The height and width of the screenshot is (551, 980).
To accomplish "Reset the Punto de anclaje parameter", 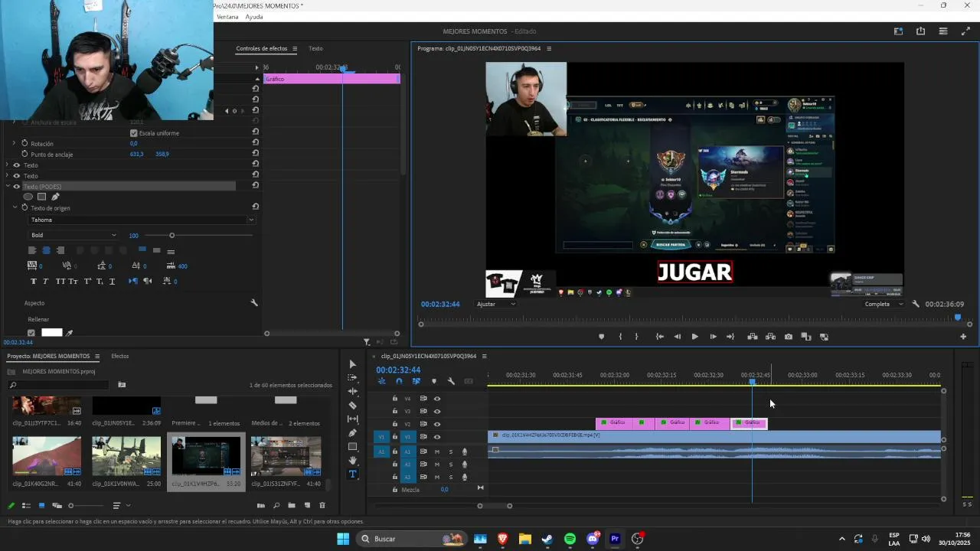I will pyautogui.click(x=255, y=153).
